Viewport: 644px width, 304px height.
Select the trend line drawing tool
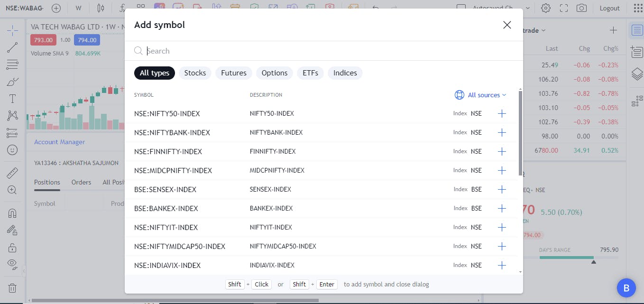click(x=12, y=47)
